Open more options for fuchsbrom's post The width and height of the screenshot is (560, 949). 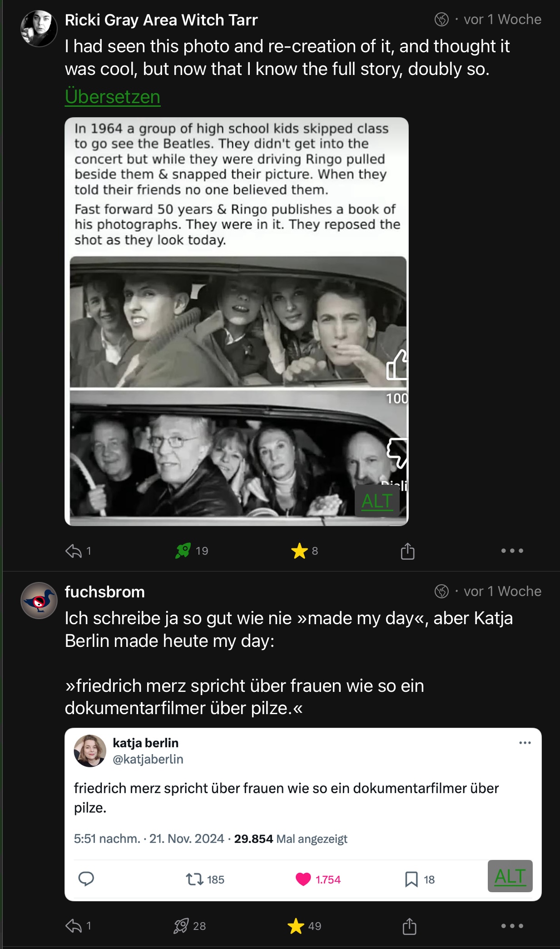(512, 926)
